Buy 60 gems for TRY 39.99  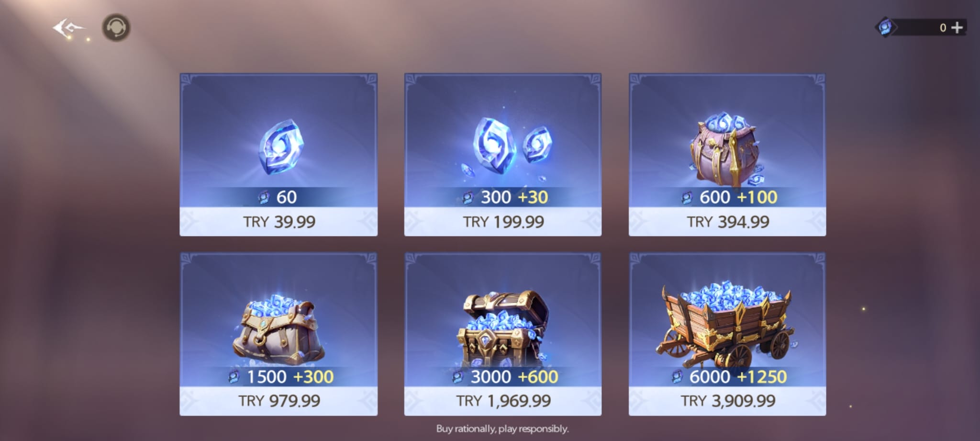[x=278, y=222]
